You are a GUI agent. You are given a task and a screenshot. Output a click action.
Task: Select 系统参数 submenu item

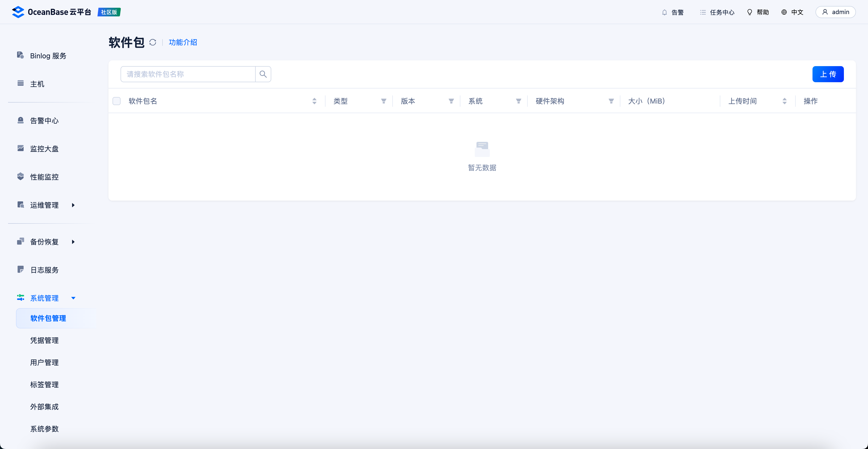[x=44, y=429]
